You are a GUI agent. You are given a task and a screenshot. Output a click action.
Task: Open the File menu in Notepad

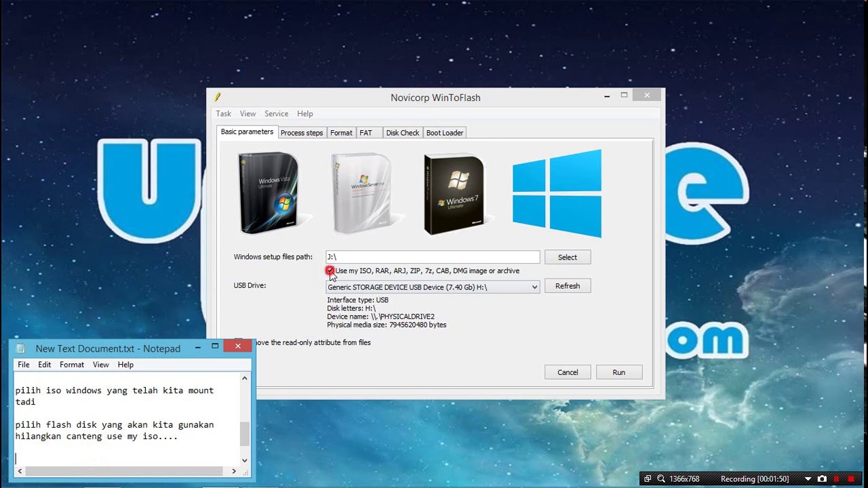pos(24,365)
